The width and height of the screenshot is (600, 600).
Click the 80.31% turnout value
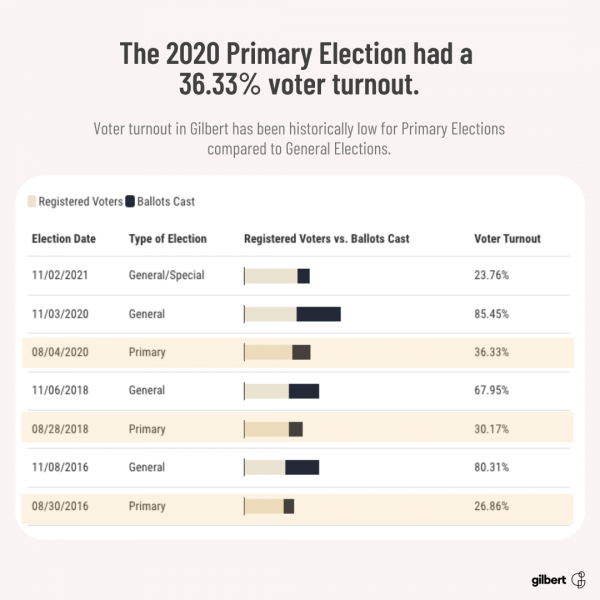[x=491, y=467]
